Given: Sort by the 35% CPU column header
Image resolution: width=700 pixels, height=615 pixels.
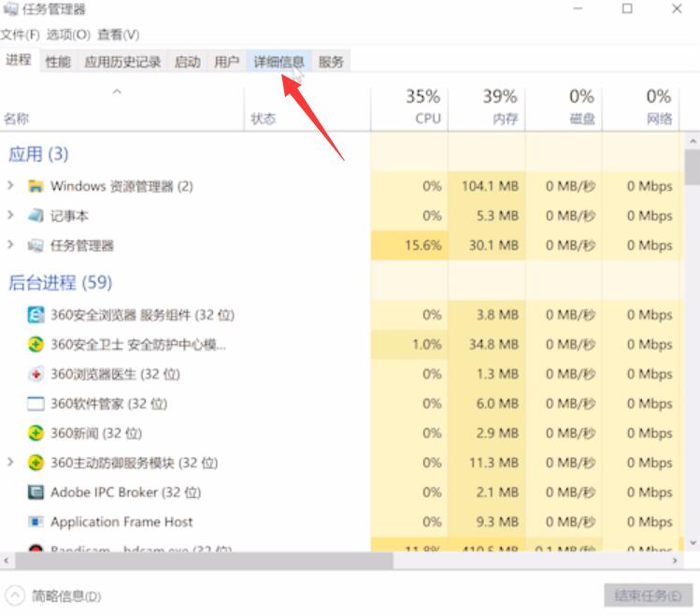Looking at the screenshot, I should click(x=409, y=107).
